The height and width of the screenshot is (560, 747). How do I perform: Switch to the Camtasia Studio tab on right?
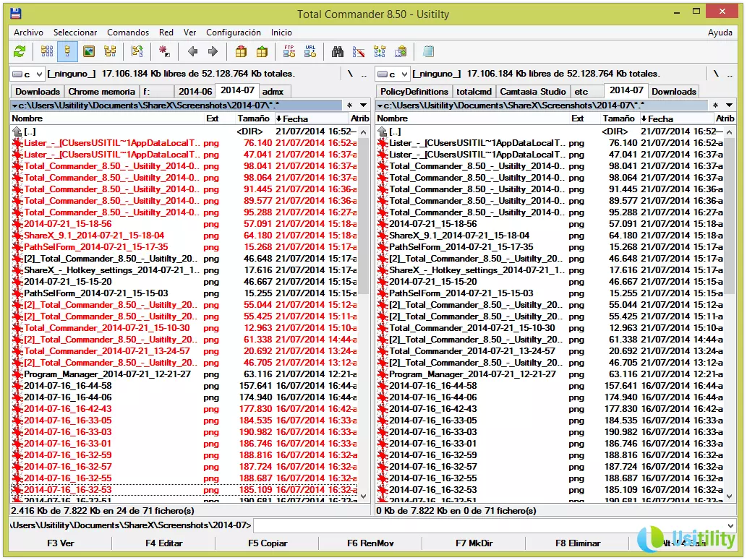tap(533, 92)
